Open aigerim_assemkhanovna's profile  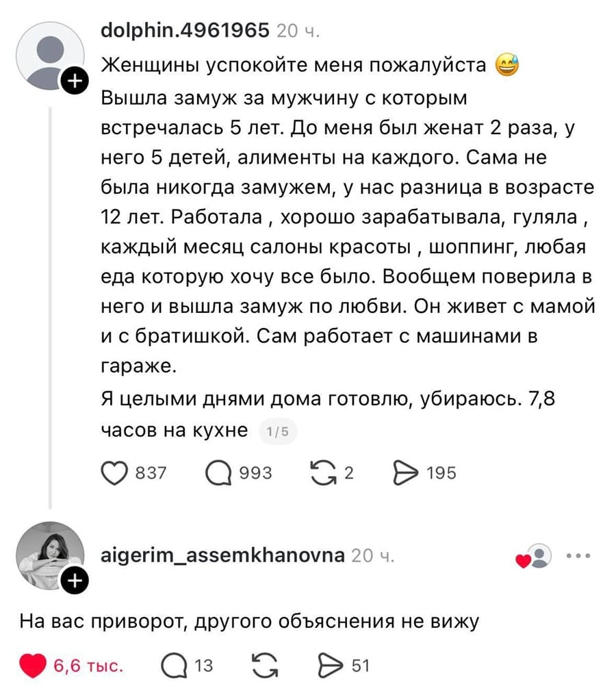click(x=222, y=555)
